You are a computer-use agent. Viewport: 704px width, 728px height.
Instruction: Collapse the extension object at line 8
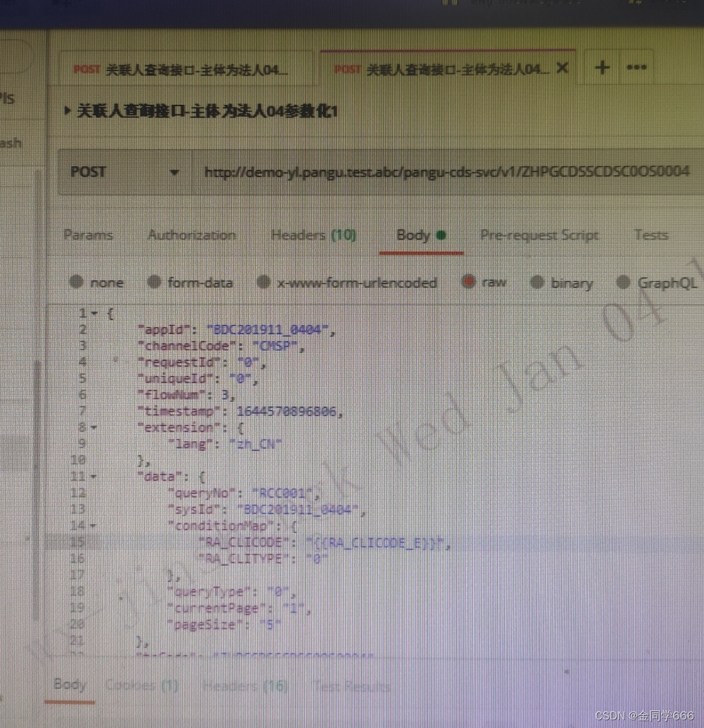pos(94,427)
